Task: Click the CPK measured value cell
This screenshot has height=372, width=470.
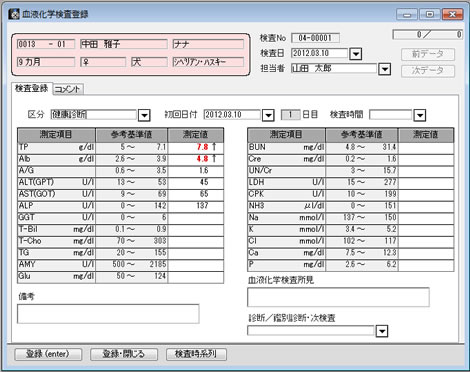Action: coord(426,194)
